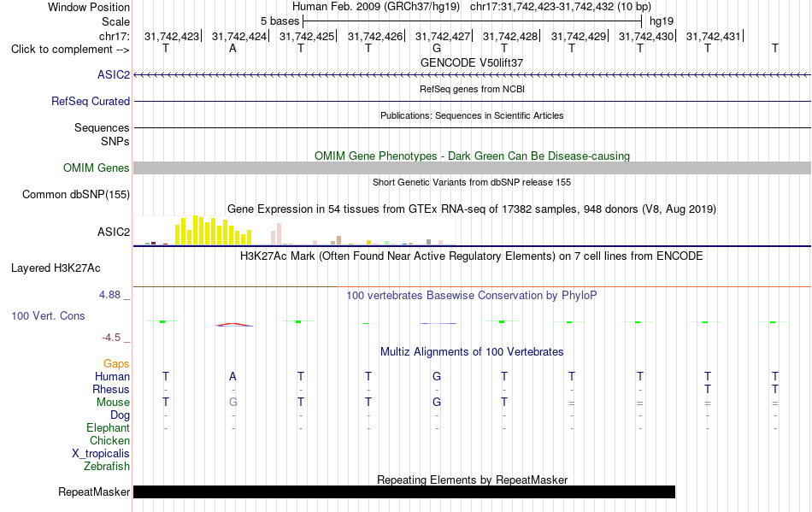
Task: Click the OMIM Gene Phenotypes green title
Action: pos(473,156)
